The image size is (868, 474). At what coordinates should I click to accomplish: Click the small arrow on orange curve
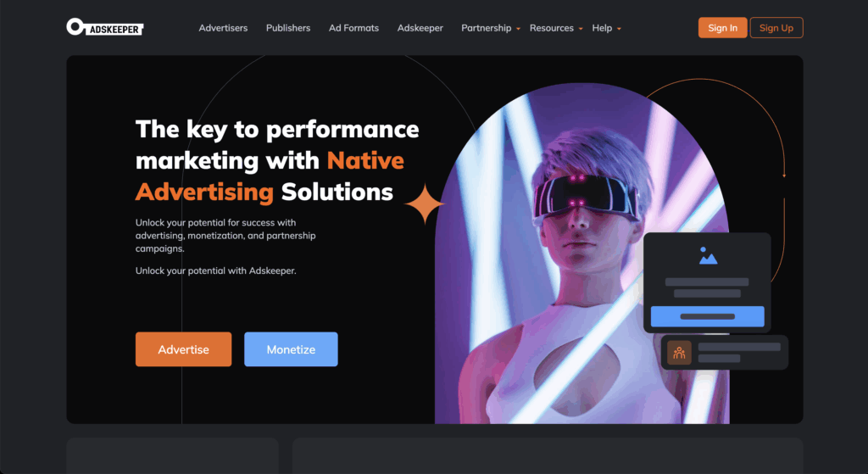(784, 176)
